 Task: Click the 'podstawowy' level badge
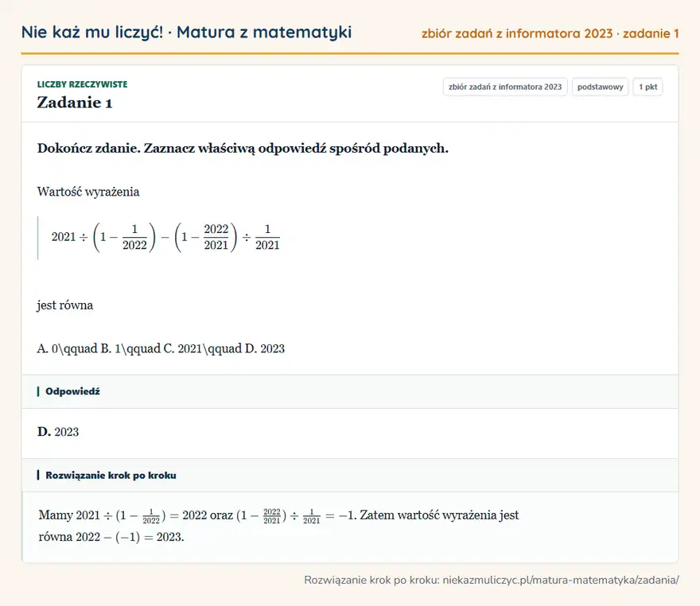click(x=600, y=87)
